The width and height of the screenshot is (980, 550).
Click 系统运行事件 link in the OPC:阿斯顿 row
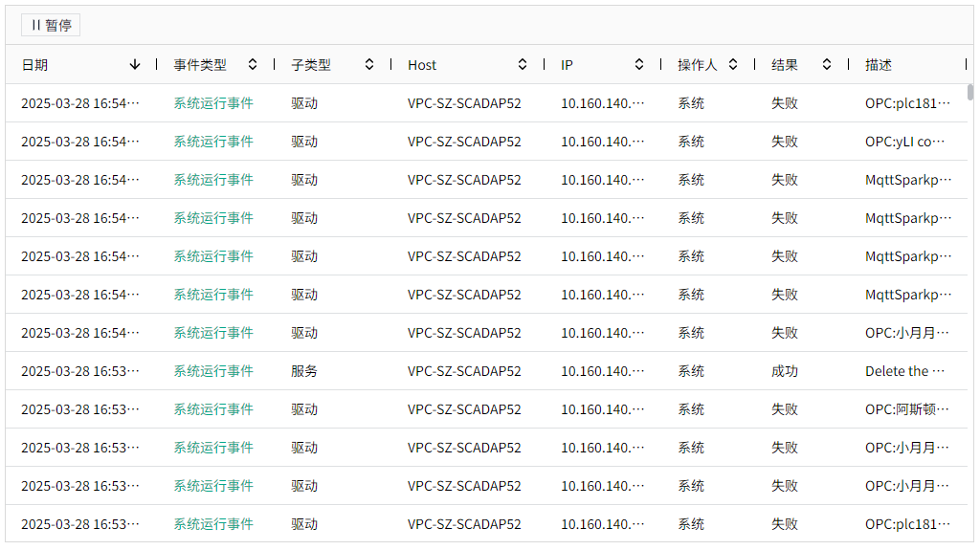pos(213,409)
